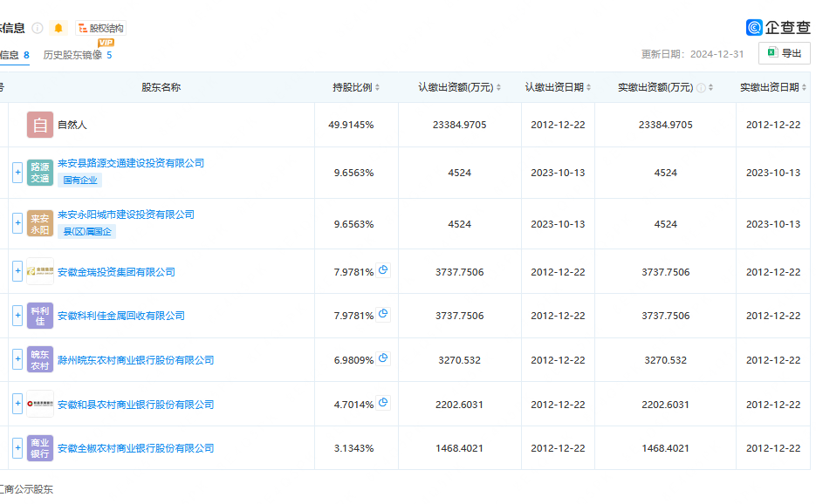Viewport: 816px width, 504px height.
Task: Open 安徽全椒农村商业银行股份有限公司 link
Action: [135, 448]
